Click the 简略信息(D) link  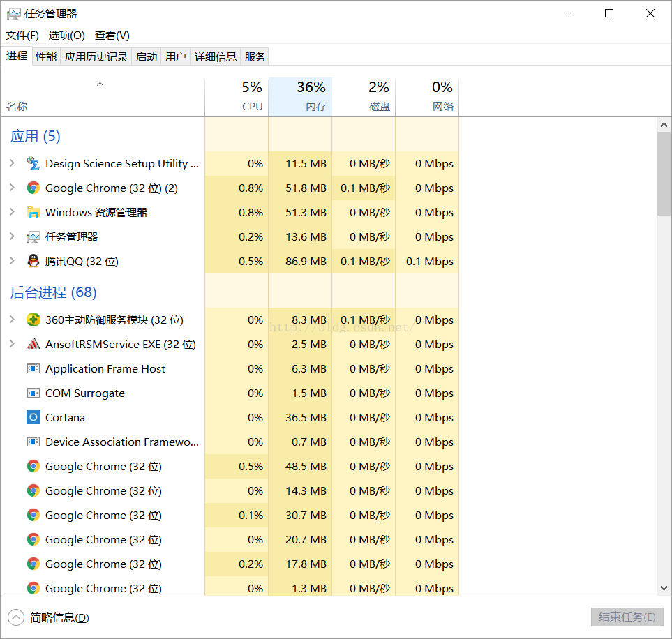tap(59, 617)
